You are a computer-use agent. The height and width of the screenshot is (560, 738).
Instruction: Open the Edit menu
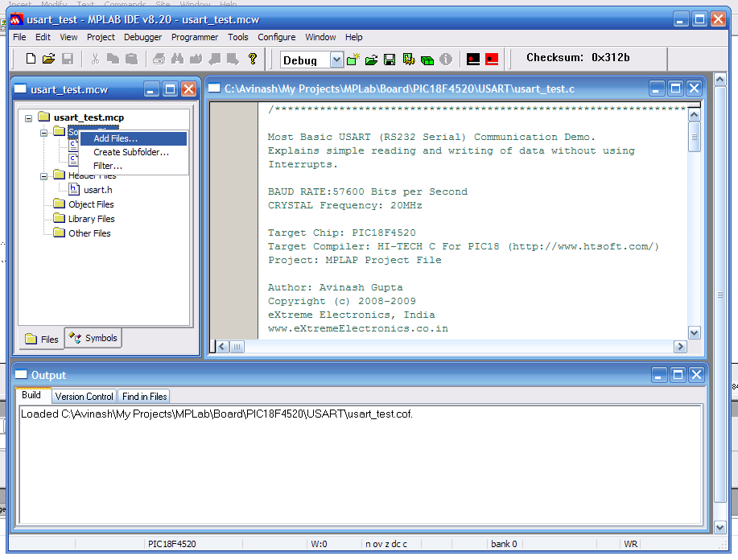coord(43,37)
